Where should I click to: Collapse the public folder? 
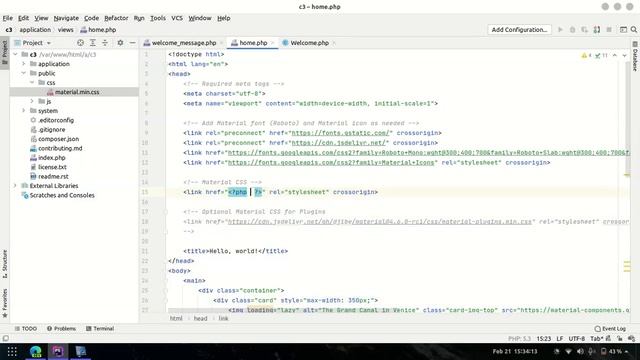[x=24, y=73]
